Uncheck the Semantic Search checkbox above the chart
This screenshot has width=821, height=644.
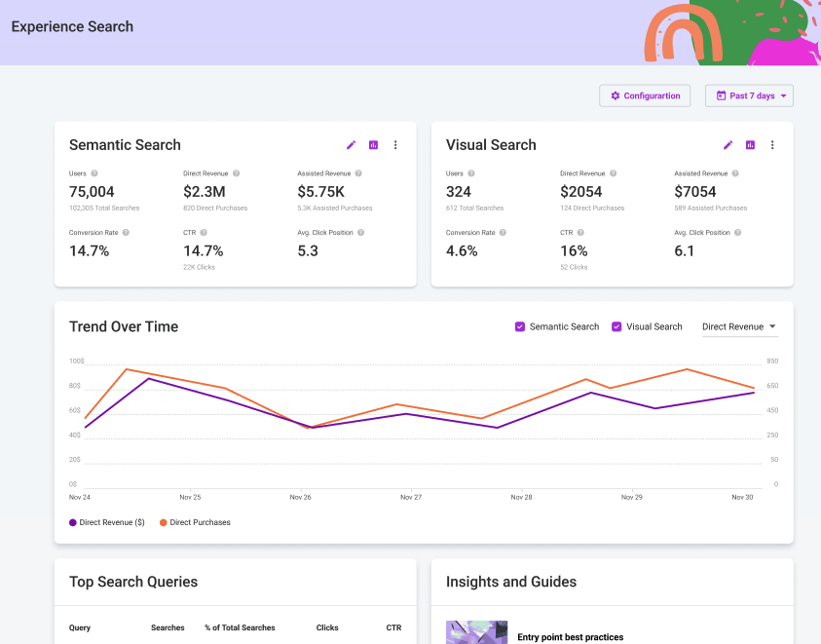520,326
